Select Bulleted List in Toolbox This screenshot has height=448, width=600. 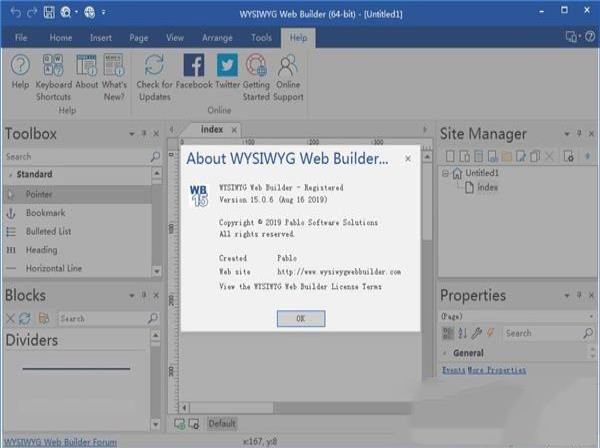(x=78, y=231)
